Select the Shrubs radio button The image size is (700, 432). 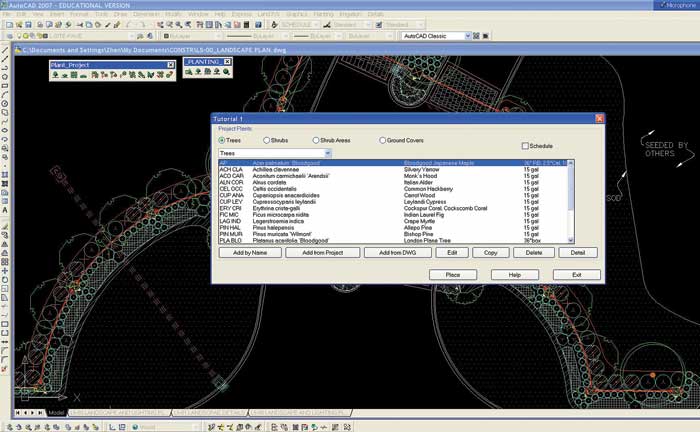pos(267,141)
